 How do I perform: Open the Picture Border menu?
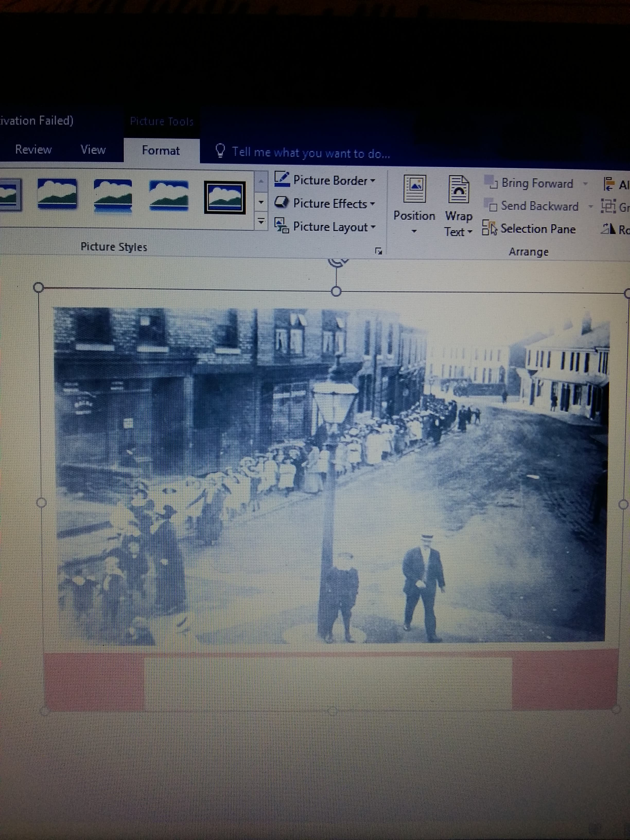pyautogui.click(x=325, y=180)
